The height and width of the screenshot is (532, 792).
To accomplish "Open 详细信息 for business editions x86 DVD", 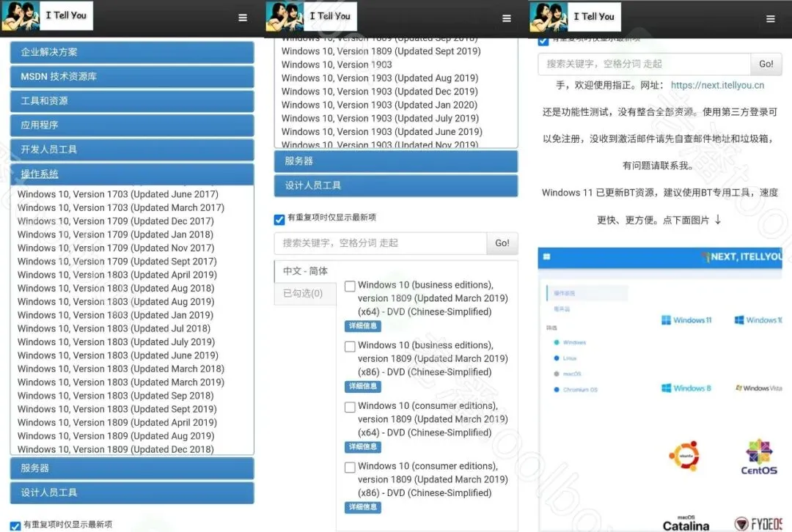I will click(363, 386).
